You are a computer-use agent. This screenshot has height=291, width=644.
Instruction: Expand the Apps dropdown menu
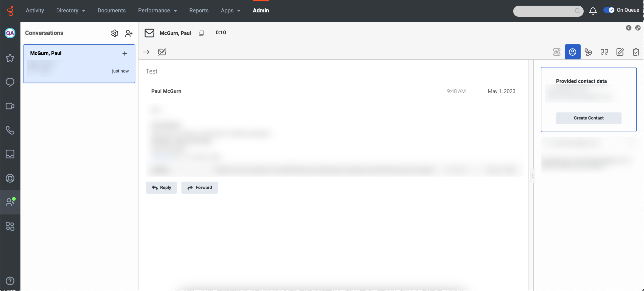click(230, 11)
